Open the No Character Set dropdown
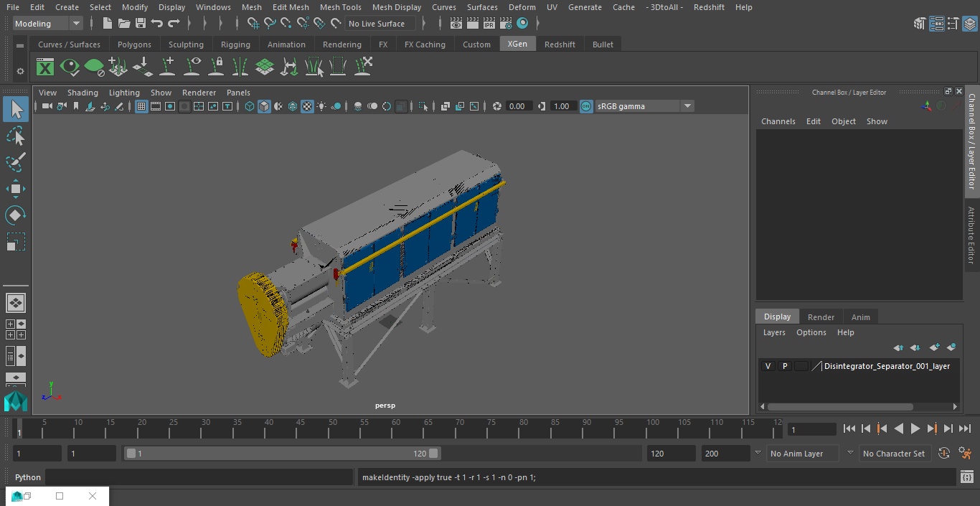 click(894, 454)
